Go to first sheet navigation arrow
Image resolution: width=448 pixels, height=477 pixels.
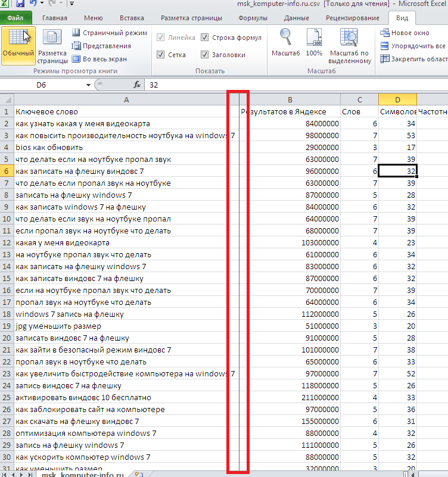pos(5,475)
